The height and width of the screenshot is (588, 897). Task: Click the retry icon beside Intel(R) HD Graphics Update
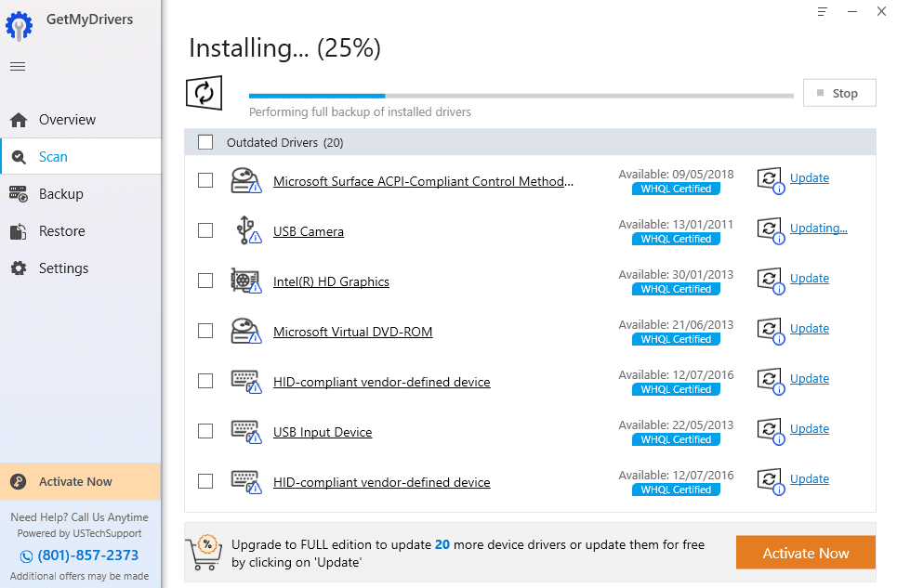770,278
